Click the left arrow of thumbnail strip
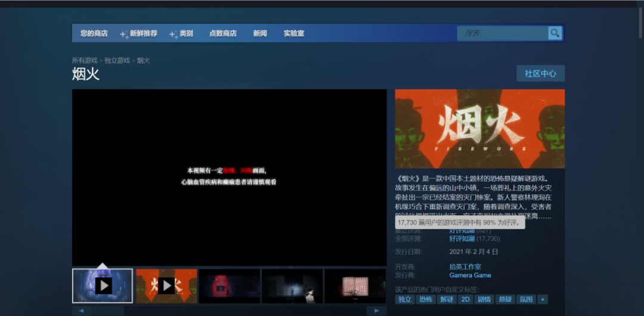644x316 pixels. (x=81, y=311)
